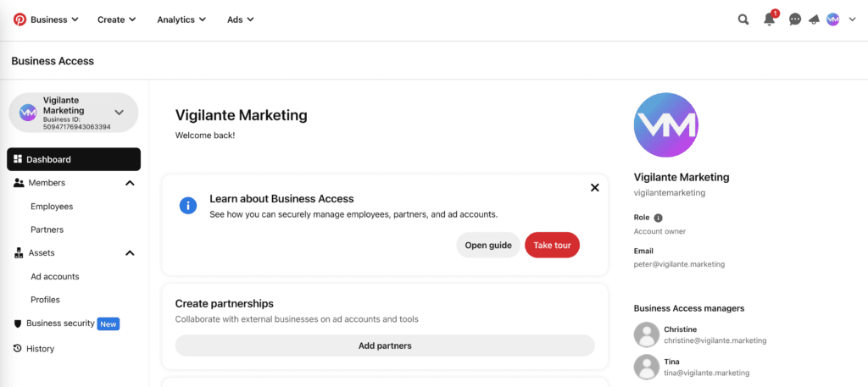868x387 pixels.
Task: Open the search magnifier icon
Action: (x=743, y=19)
